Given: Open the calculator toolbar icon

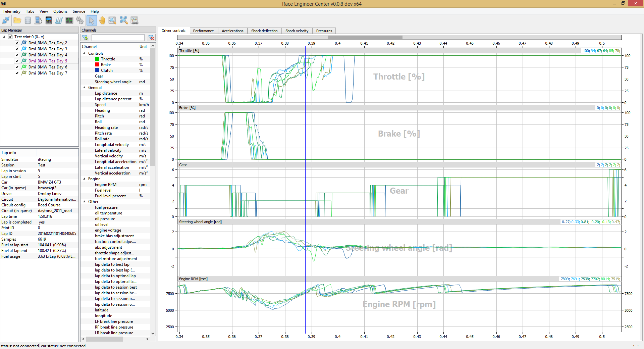Looking at the screenshot, I should click(49, 20).
